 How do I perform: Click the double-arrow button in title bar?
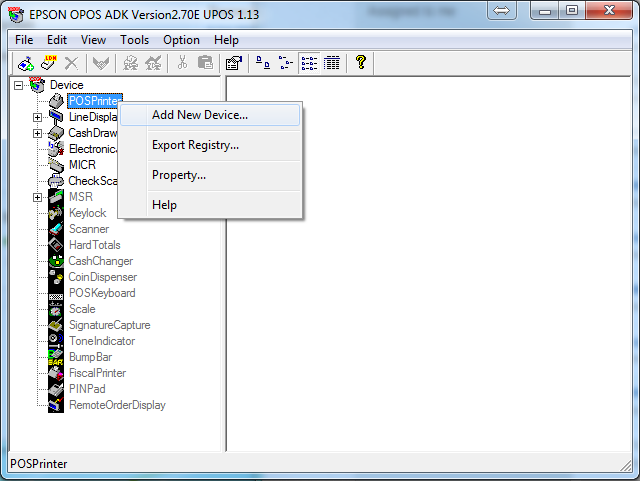pos(502,10)
